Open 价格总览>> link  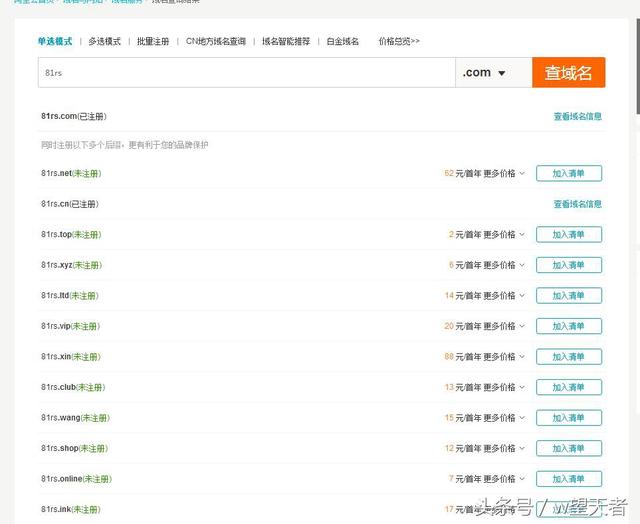(x=399, y=41)
